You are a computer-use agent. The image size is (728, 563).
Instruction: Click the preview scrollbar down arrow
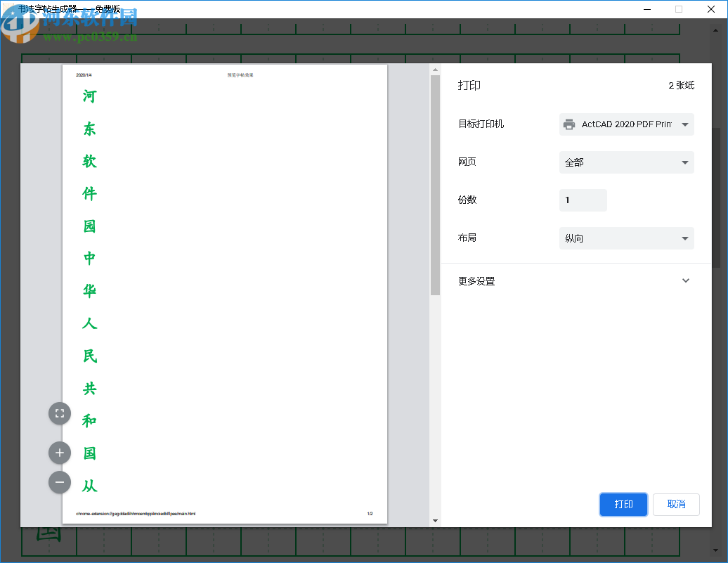pyautogui.click(x=435, y=521)
